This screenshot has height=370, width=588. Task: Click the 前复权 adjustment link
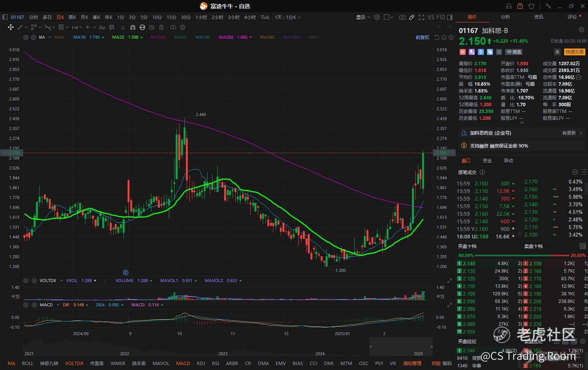[x=422, y=37]
